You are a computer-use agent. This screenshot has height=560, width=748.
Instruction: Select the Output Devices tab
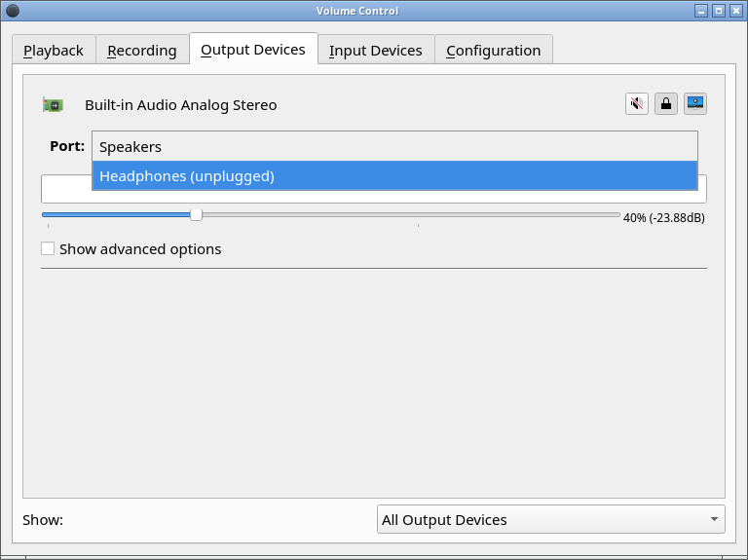[x=253, y=50]
